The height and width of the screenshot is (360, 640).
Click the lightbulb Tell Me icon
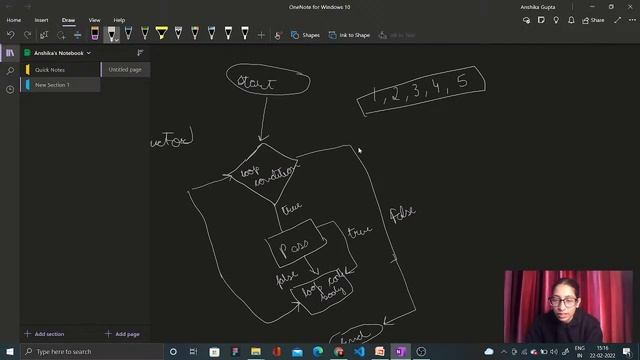pyautogui.click(x=556, y=20)
